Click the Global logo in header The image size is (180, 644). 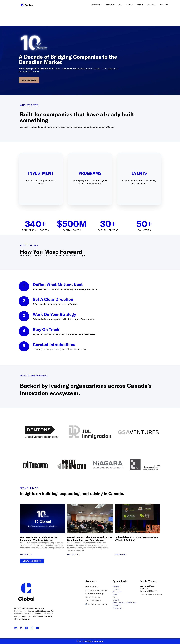click(27, 5)
